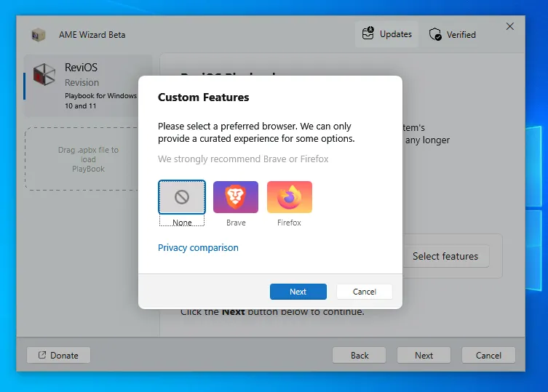Choose the Firefox browser icon

pos(290,197)
